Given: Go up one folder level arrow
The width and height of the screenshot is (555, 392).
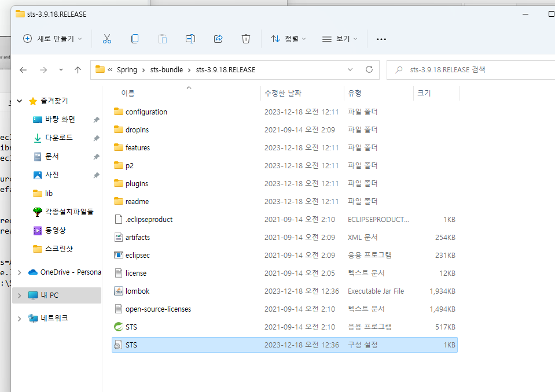Looking at the screenshot, I should (x=78, y=70).
